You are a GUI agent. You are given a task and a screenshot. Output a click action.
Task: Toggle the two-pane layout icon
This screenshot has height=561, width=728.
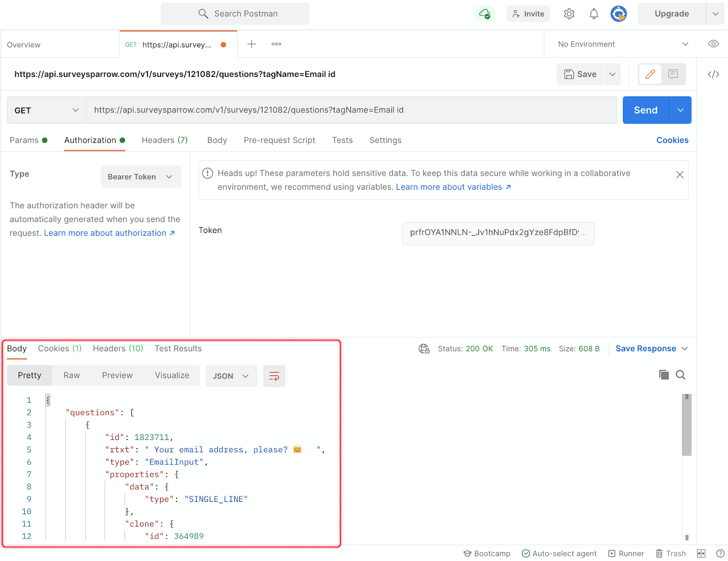pos(701,553)
